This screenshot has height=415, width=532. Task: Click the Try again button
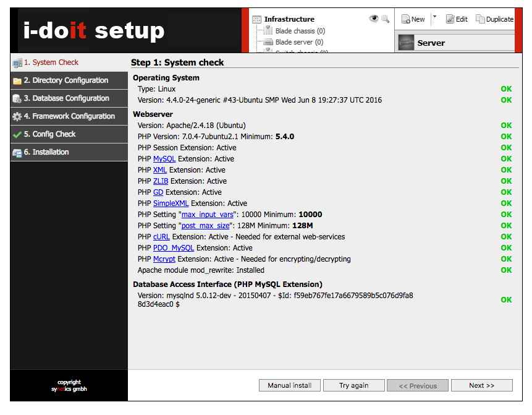[x=354, y=385]
